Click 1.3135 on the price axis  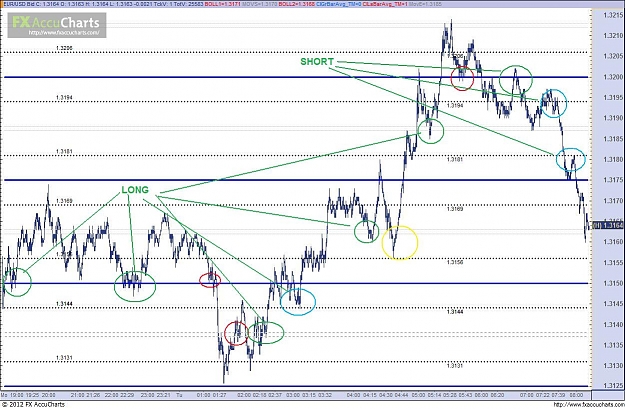click(x=613, y=345)
